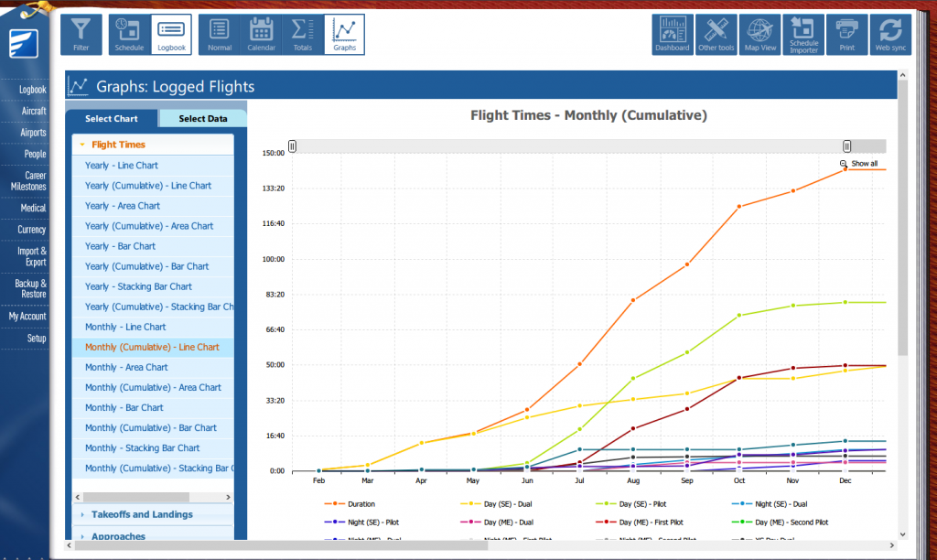This screenshot has width=937, height=560.
Task: Open Career Milestones in the sidebar
Action: 28,181
